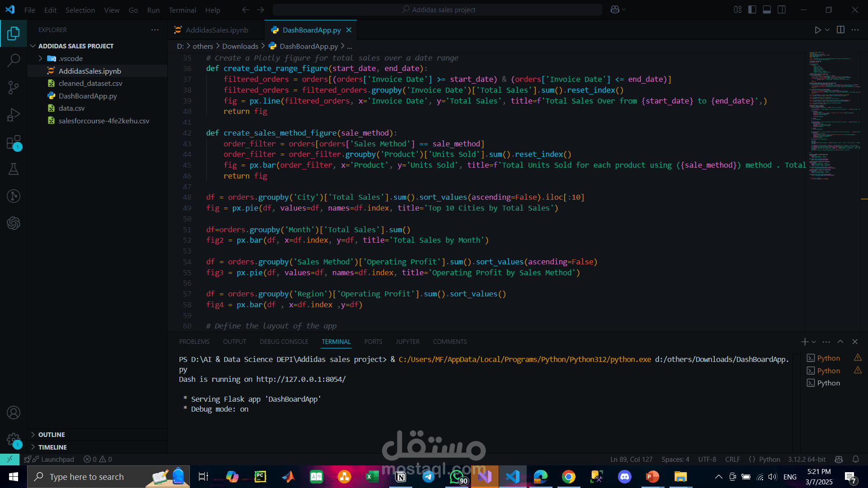Toggle the Primary Side Bar visibility
Viewport: 868px width, 488px height.
tap(752, 9)
